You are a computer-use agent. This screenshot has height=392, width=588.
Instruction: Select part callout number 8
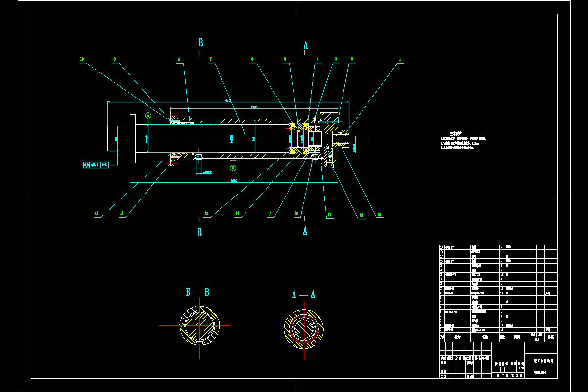179,59
